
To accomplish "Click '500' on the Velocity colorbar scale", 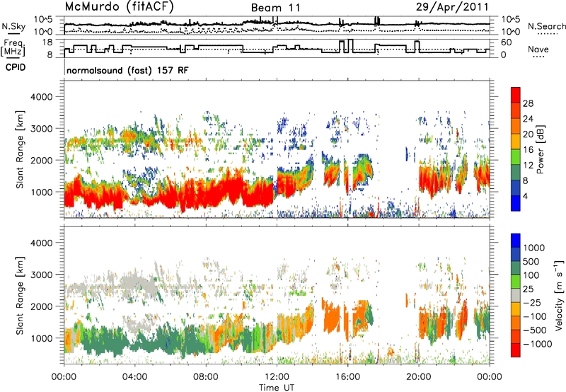I will coord(531,261).
